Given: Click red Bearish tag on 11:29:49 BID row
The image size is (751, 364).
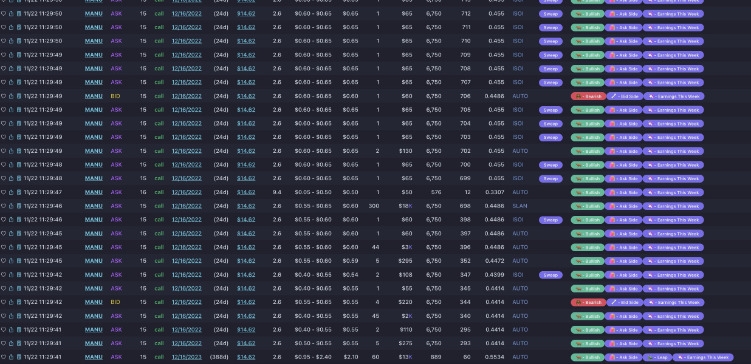Looking at the screenshot, I should click(588, 96).
